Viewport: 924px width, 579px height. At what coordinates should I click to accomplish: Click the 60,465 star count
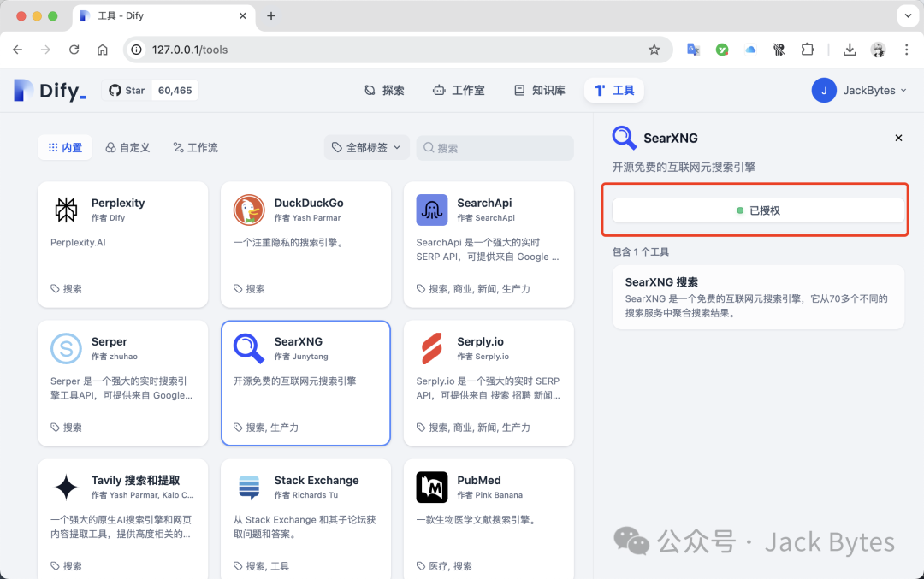[175, 91]
